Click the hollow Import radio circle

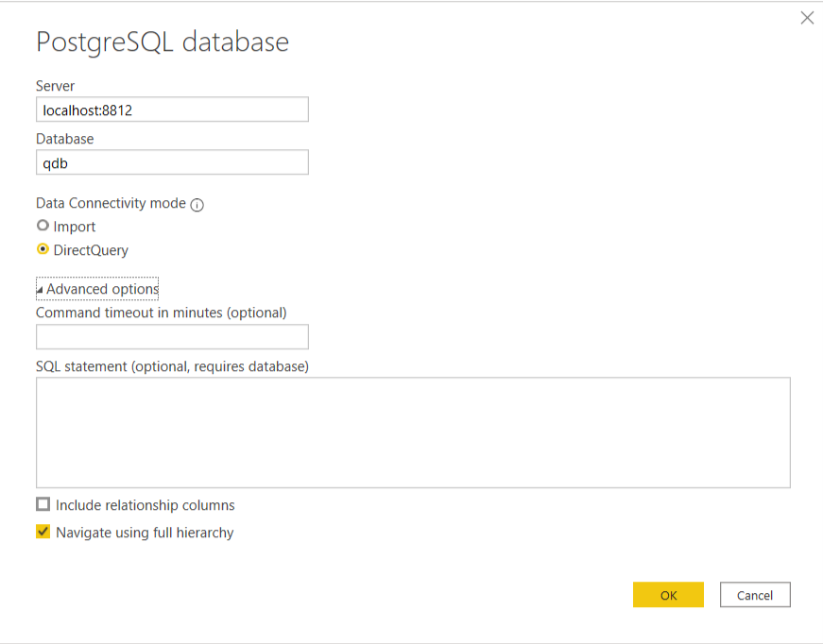(x=43, y=226)
